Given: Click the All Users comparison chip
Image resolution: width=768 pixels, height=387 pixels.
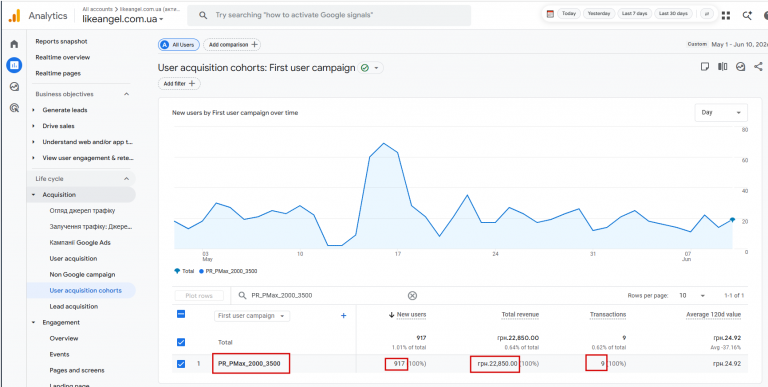Looking at the screenshot, I should (179, 45).
